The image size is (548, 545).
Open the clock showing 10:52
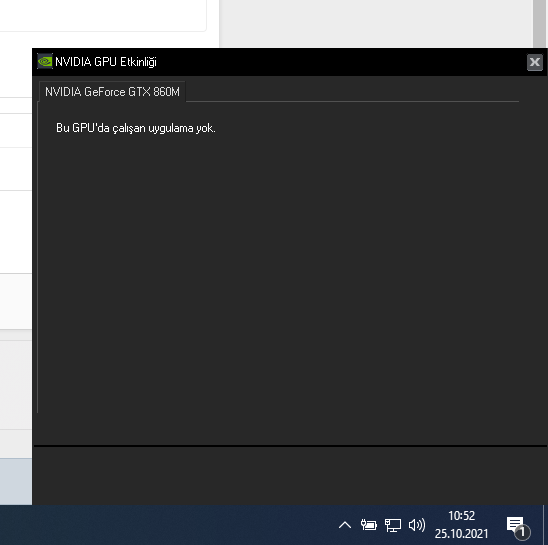[461, 525]
